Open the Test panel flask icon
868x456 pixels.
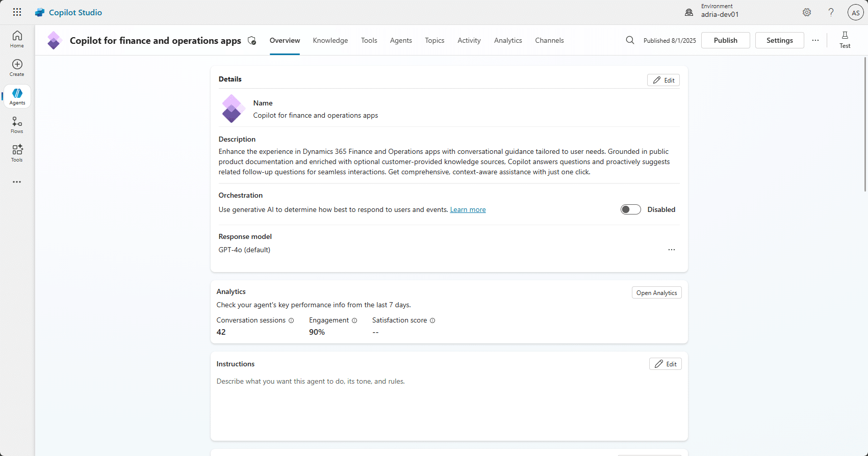845,40
